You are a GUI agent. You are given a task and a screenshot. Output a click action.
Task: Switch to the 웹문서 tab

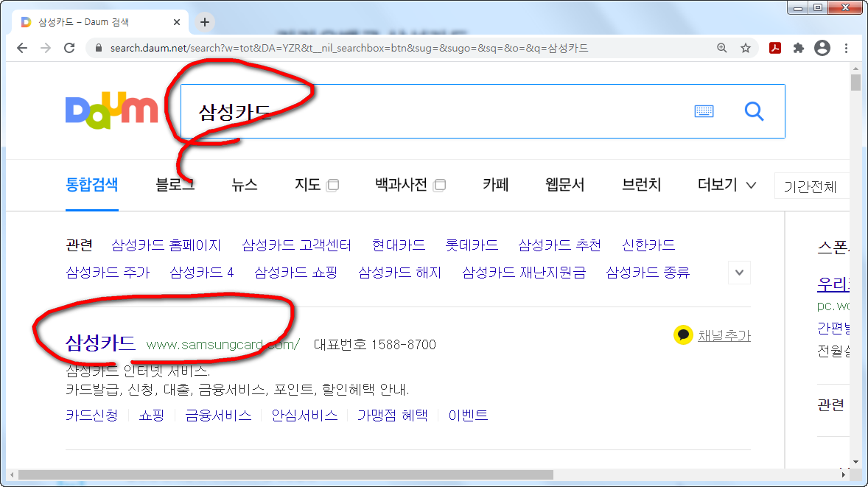pyautogui.click(x=564, y=184)
